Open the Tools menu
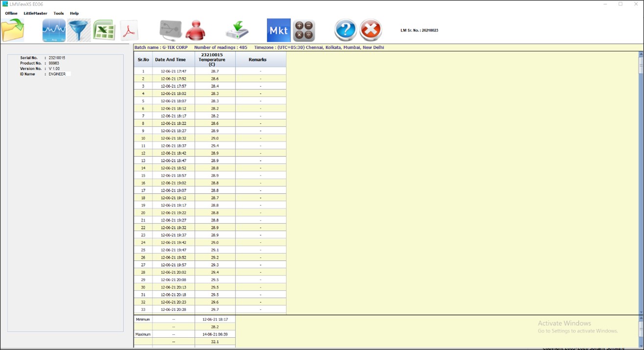644x350 pixels. click(x=58, y=13)
